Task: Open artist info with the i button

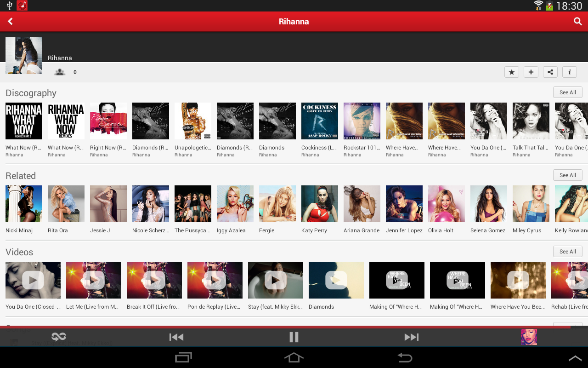Action: point(570,72)
